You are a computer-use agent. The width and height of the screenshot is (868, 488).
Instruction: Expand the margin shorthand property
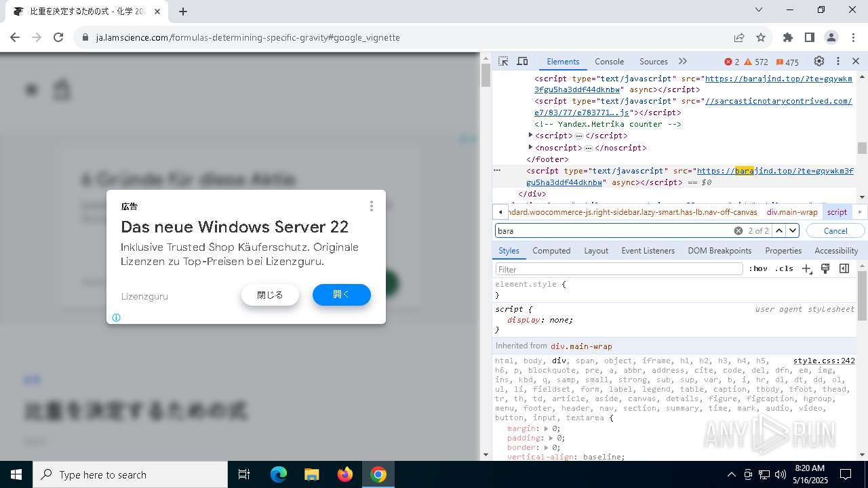[547, 429]
